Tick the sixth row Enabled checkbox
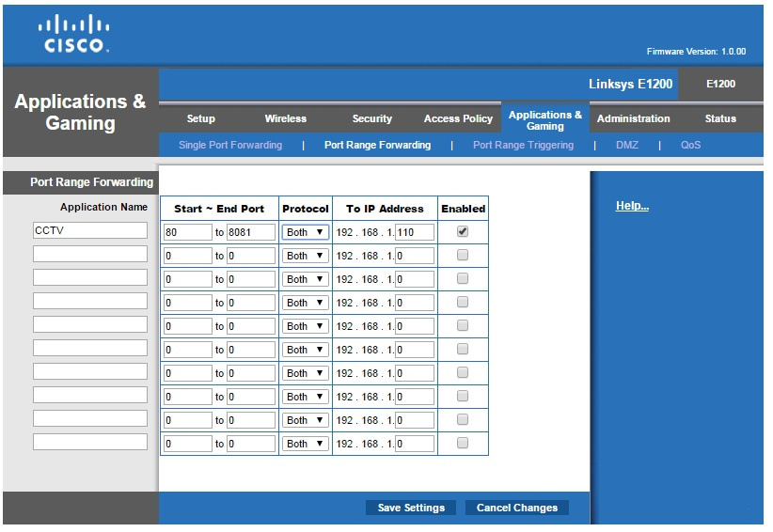Viewport: 773px width, 532px height. 463,350
